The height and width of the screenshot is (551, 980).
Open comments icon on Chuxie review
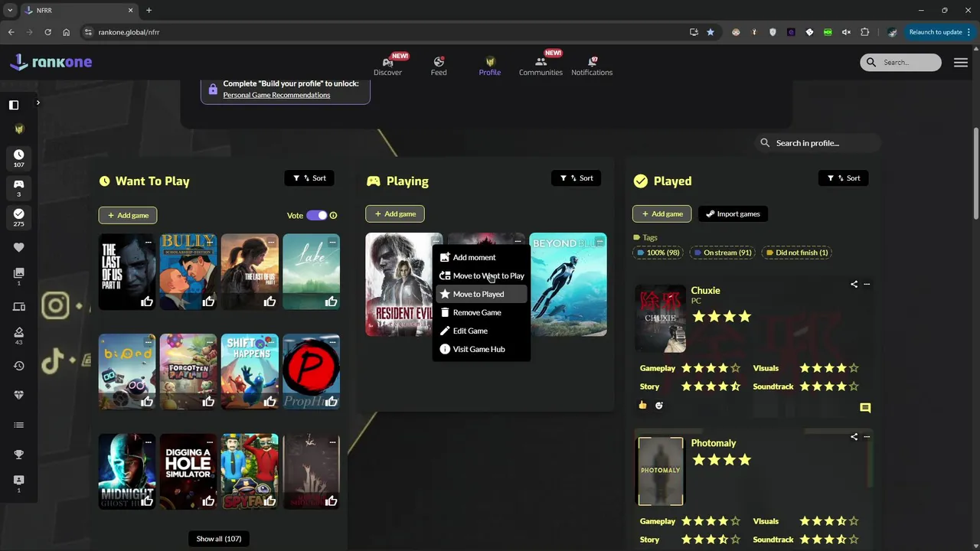pos(865,408)
